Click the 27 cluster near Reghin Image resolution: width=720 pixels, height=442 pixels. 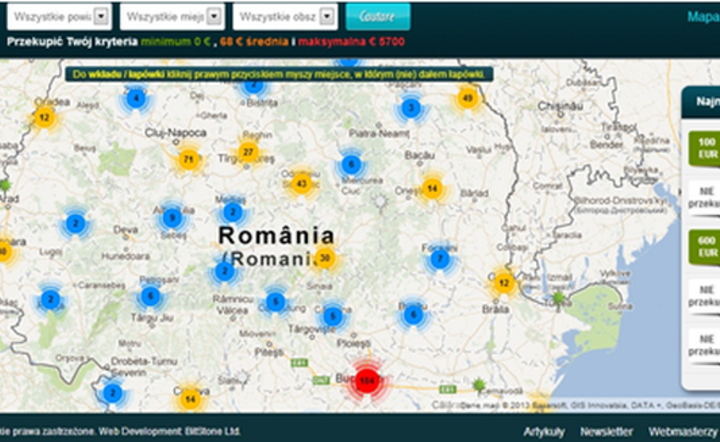(x=248, y=152)
